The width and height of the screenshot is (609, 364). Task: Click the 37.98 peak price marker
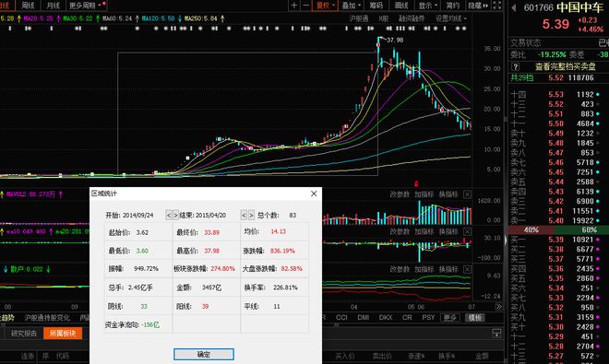pyautogui.click(x=395, y=40)
